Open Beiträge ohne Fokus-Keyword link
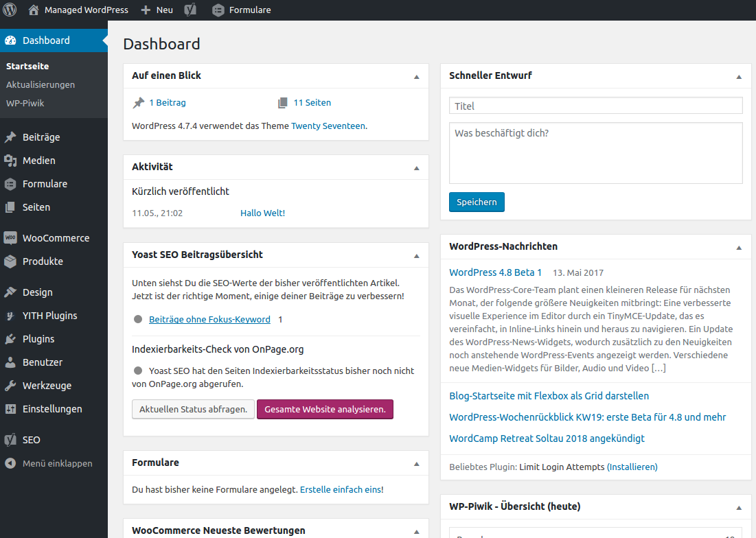Screen dimensions: 756x538 [209, 319]
